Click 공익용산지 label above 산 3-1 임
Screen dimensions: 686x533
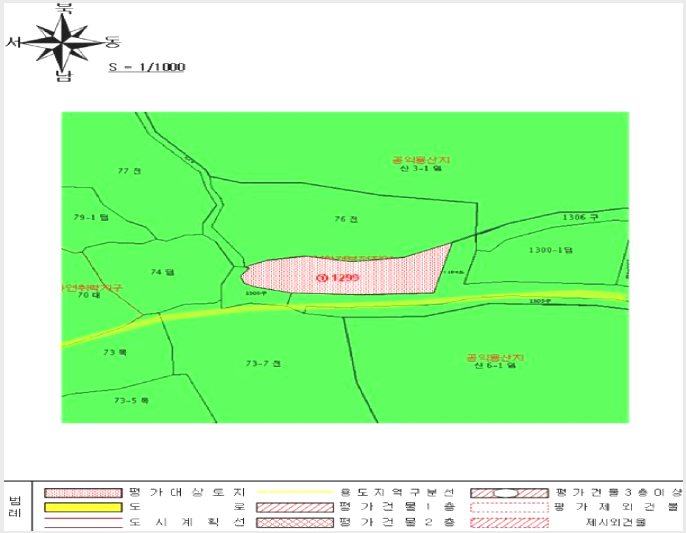pyautogui.click(x=421, y=160)
